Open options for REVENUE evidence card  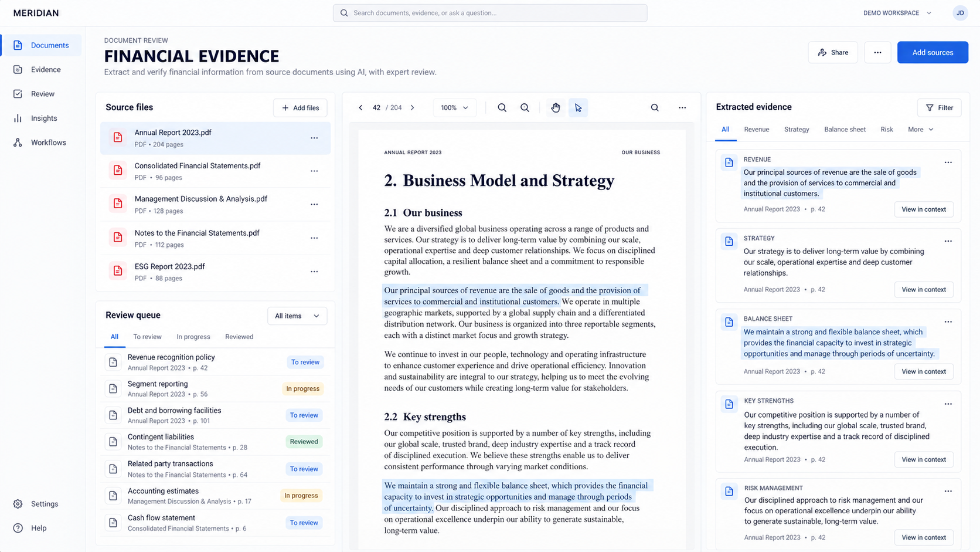[x=948, y=162]
